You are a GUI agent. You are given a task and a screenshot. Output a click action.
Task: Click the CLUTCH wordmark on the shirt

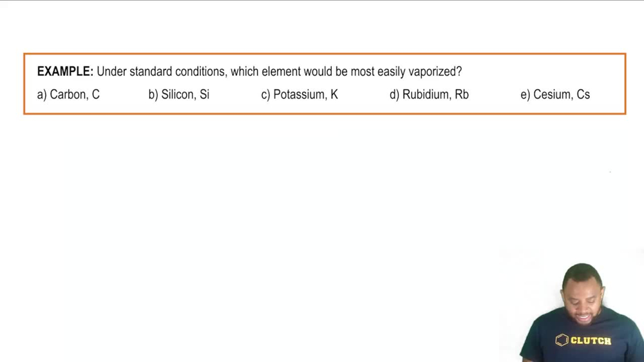(x=591, y=341)
